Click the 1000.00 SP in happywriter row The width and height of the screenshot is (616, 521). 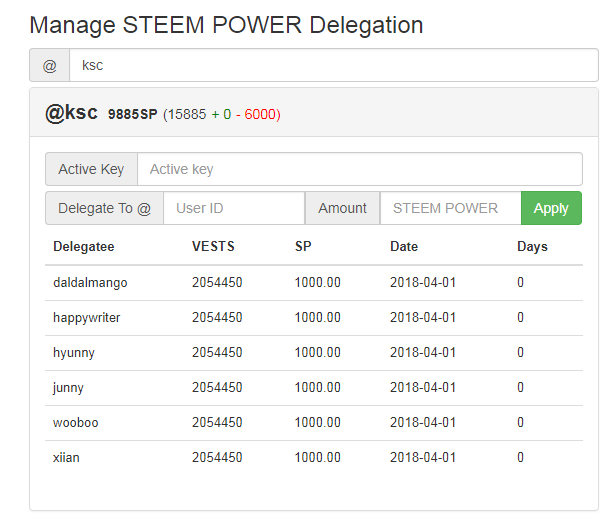(x=317, y=317)
